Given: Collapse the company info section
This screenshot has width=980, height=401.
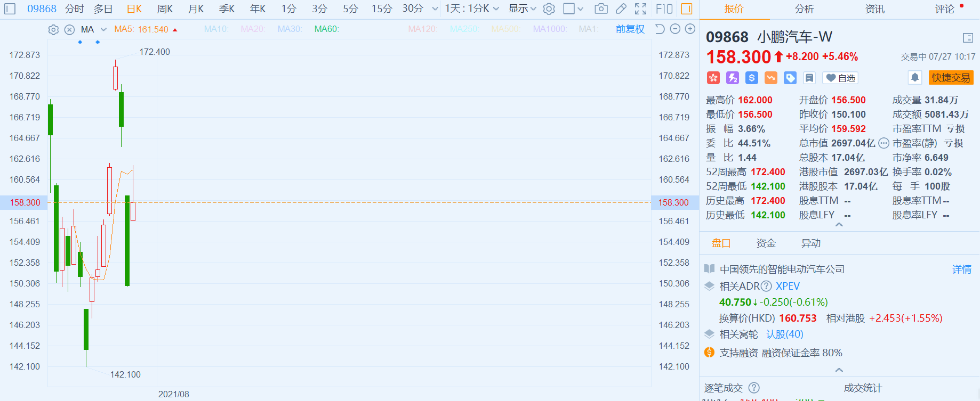Looking at the screenshot, I should coord(839,370).
